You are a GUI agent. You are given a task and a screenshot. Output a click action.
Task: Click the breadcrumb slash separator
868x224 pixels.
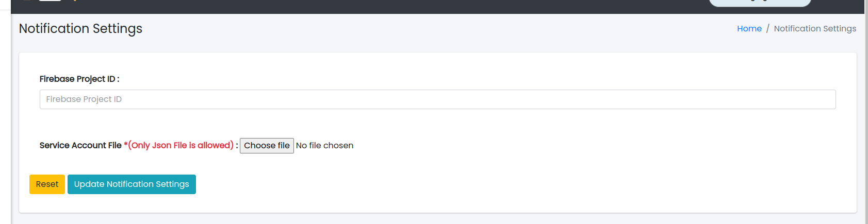767,29
